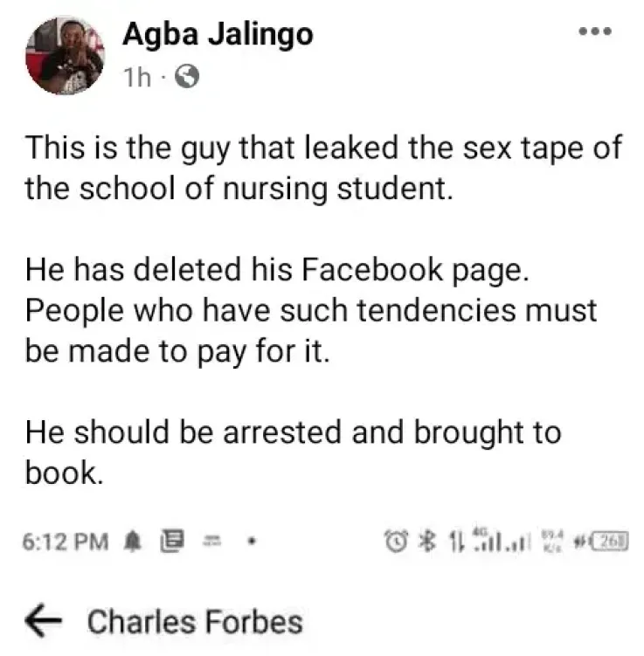Tap the Bluetooth status bar icon
644x656 pixels.
pos(427,541)
